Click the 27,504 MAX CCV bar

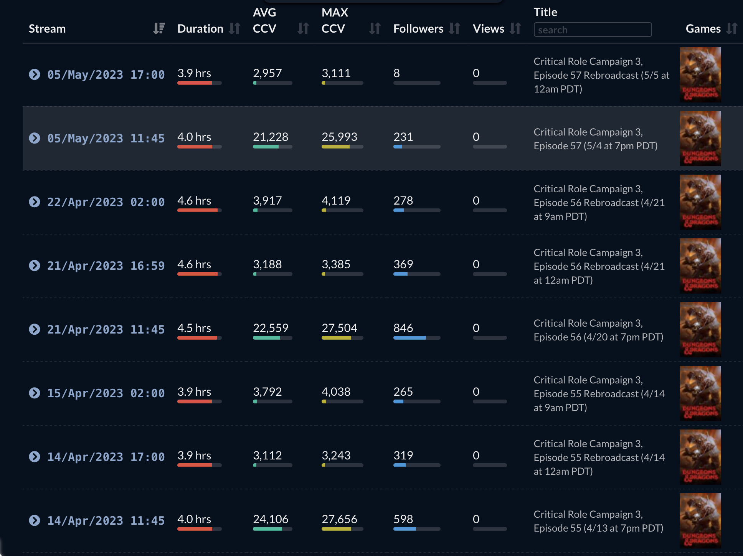(x=342, y=338)
